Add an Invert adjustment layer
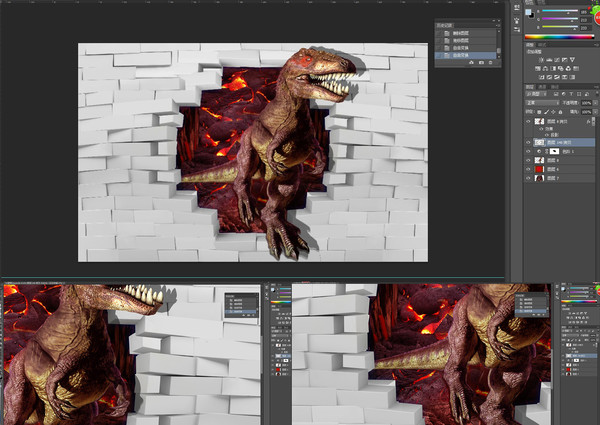The height and width of the screenshot is (425, 600). [541, 77]
